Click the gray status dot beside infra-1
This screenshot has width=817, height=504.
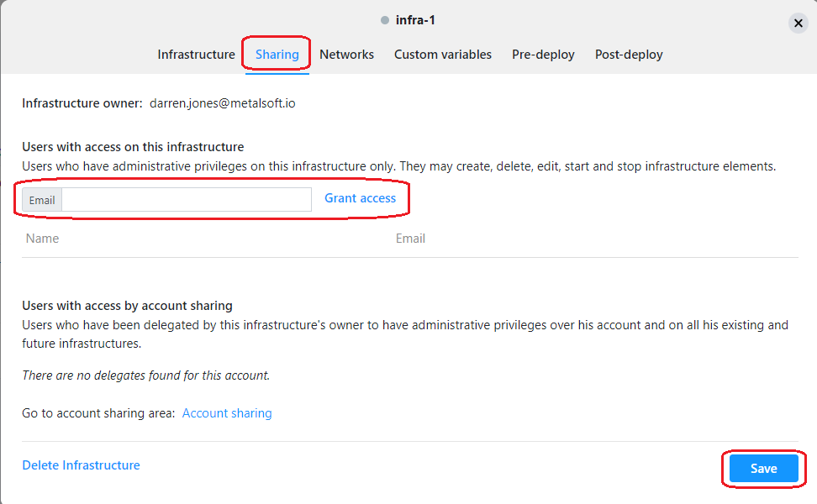coord(384,20)
